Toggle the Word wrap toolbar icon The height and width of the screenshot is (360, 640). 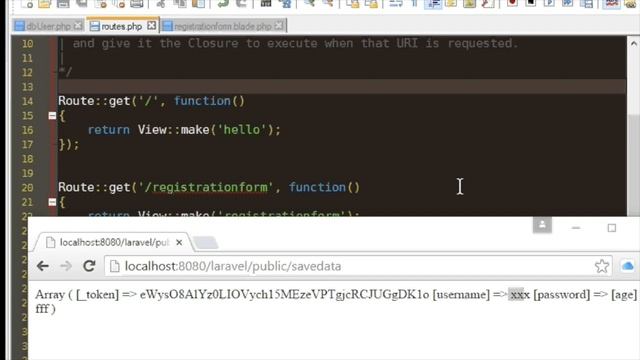point(396,4)
